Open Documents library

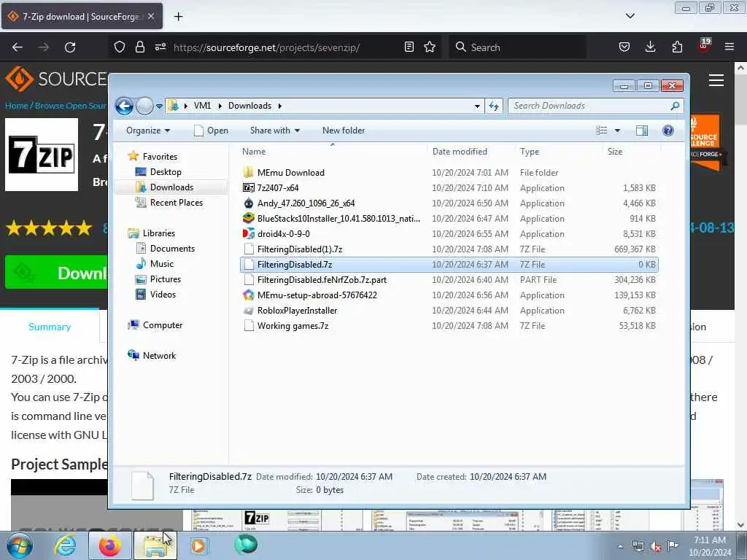pyautogui.click(x=172, y=249)
